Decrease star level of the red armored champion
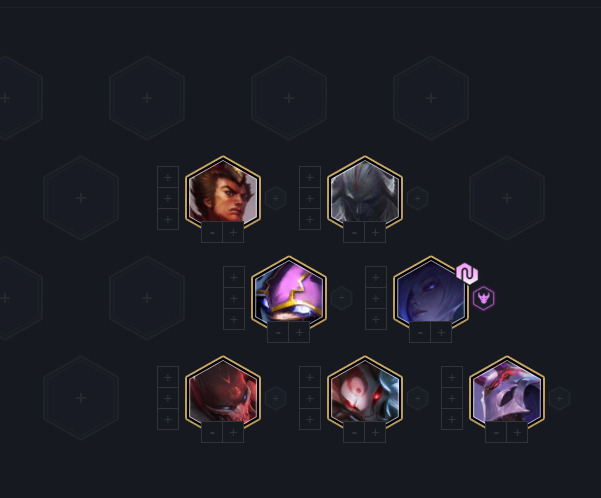 coord(212,432)
